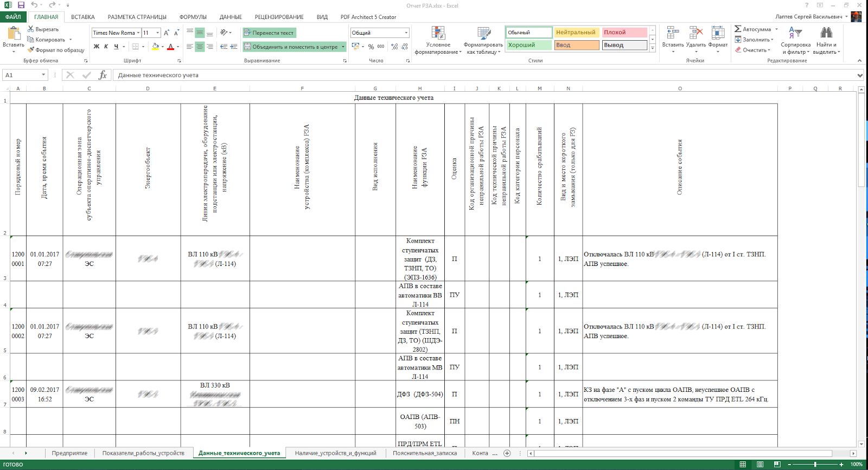This screenshot has width=868, height=470.
Task: Click the Name Box showing A1
Action: 25,75
